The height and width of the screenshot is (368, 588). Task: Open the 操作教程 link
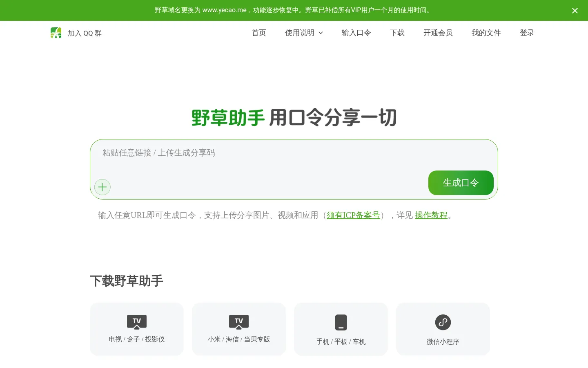coord(431,215)
